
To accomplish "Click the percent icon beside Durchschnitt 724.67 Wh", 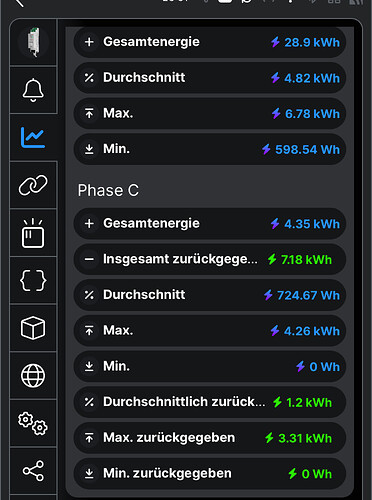I will click(x=89, y=295).
